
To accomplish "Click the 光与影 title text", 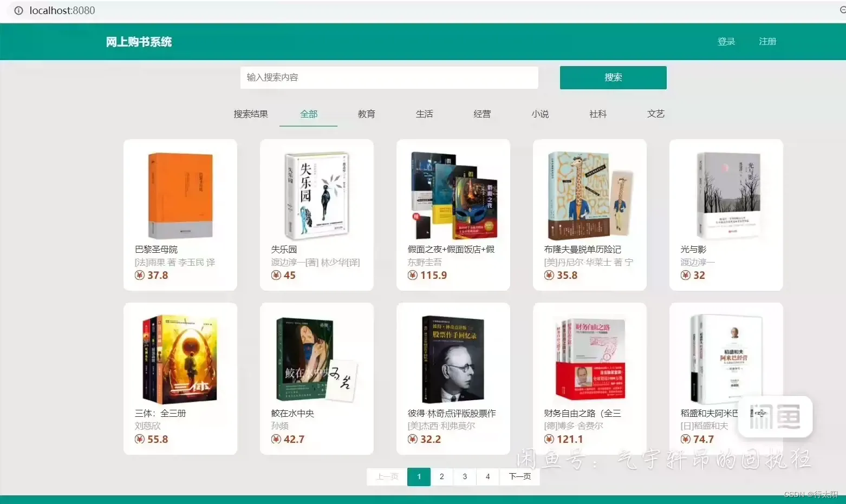I will 693,249.
